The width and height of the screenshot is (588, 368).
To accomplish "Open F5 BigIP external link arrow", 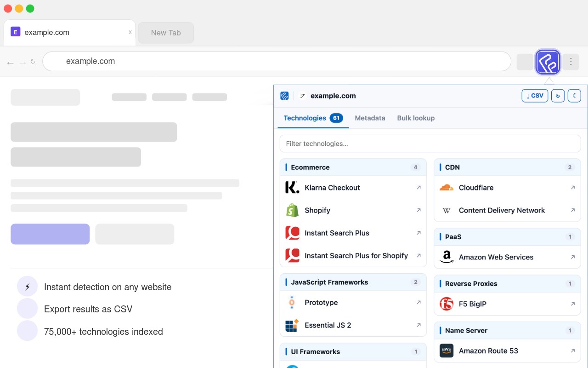I will tap(573, 304).
